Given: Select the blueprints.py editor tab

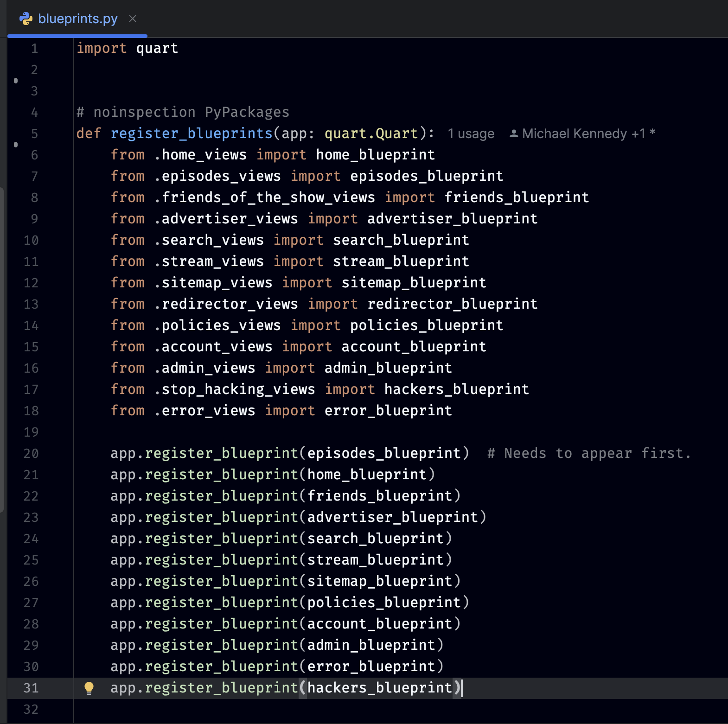Looking at the screenshot, I should (x=77, y=19).
